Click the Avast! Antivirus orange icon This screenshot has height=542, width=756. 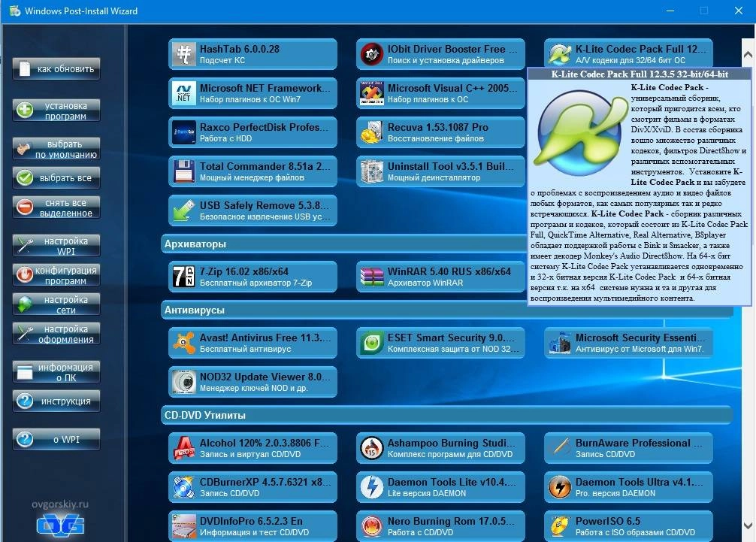(183, 342)
